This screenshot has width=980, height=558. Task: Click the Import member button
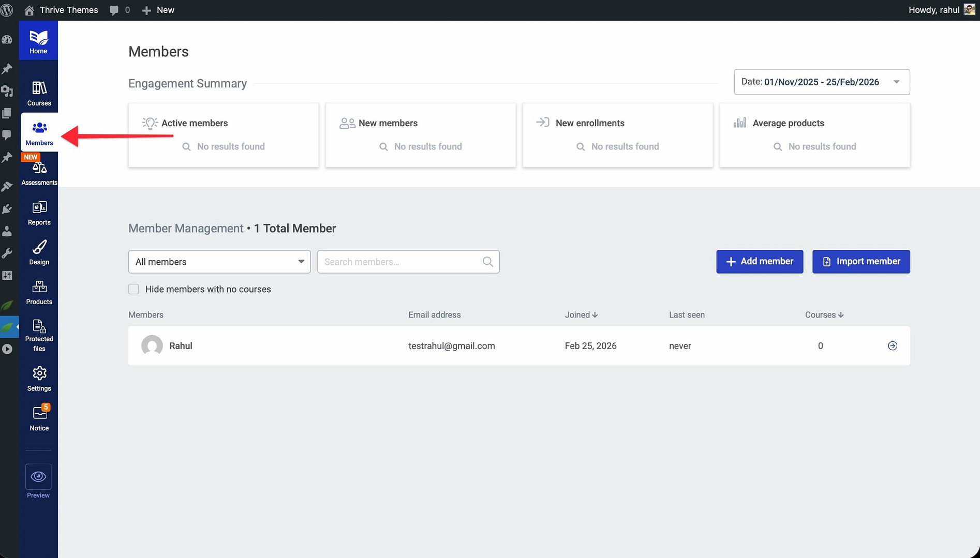(x=860, y=262)
